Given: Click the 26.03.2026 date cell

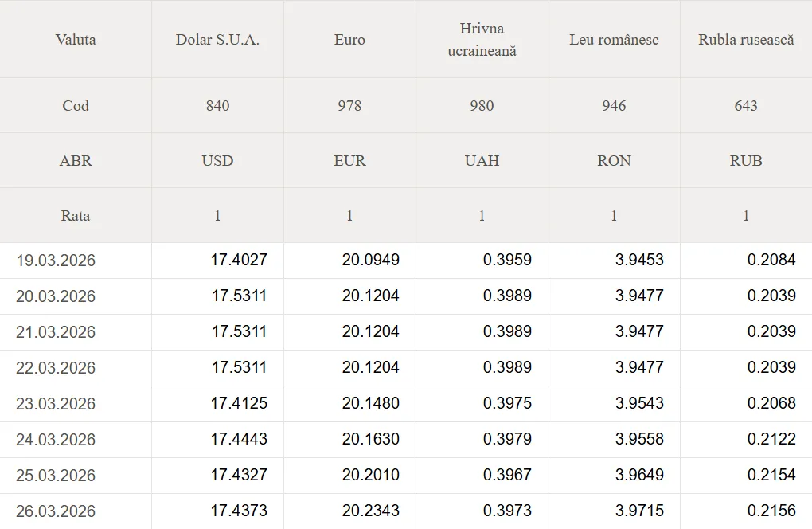Looking at the screenshot, I should 56,511.
